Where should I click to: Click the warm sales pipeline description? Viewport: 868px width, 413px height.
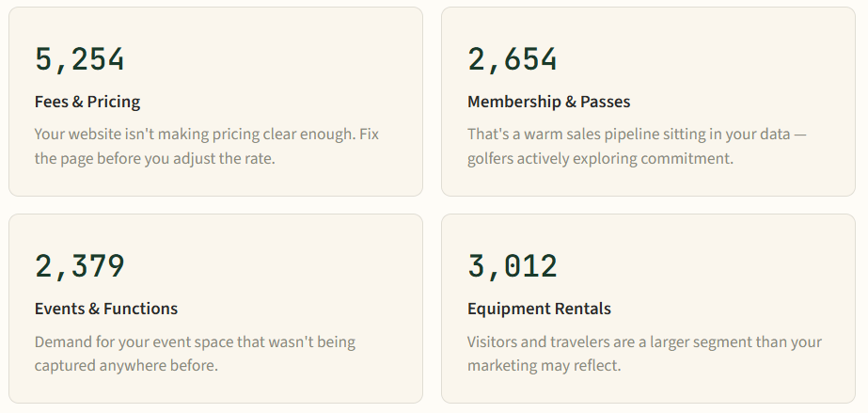click(638, 146)
